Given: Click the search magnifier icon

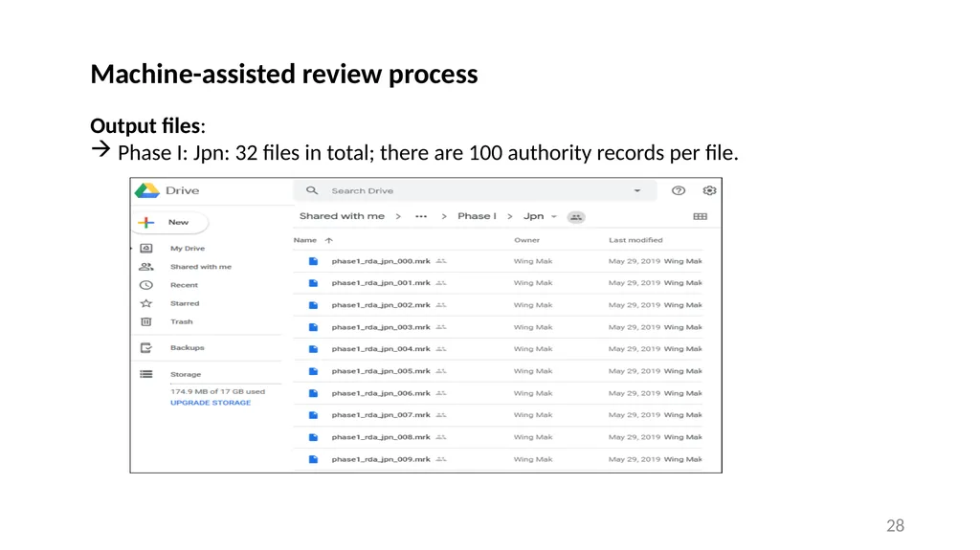Looking at the screenshot, I should [311, 190].
